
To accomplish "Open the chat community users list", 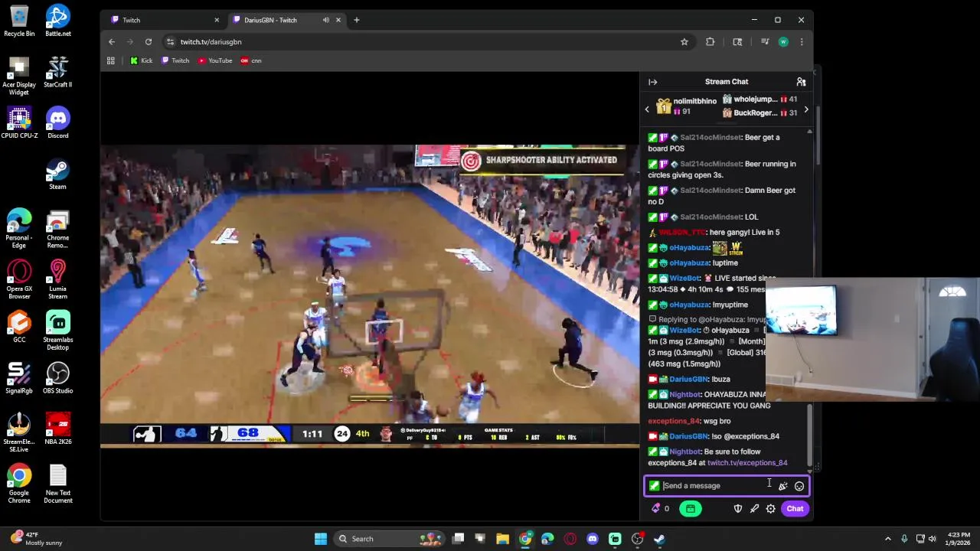I will [x=801, y=82].
